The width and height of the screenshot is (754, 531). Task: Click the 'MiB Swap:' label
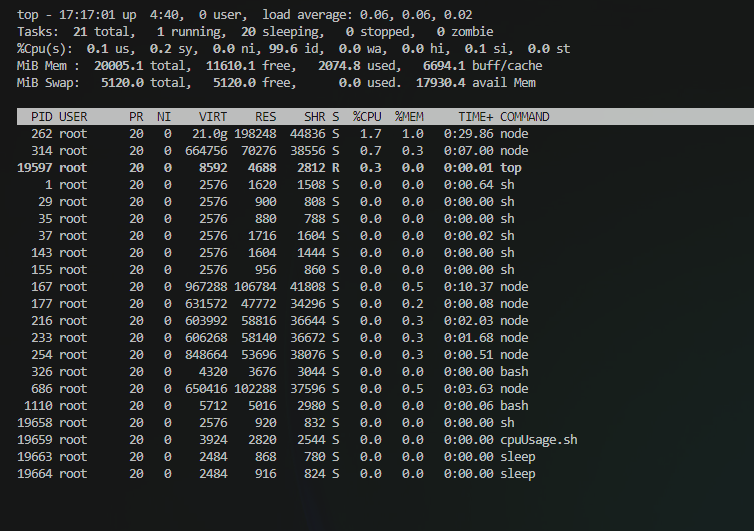click(x=49, y=83)
